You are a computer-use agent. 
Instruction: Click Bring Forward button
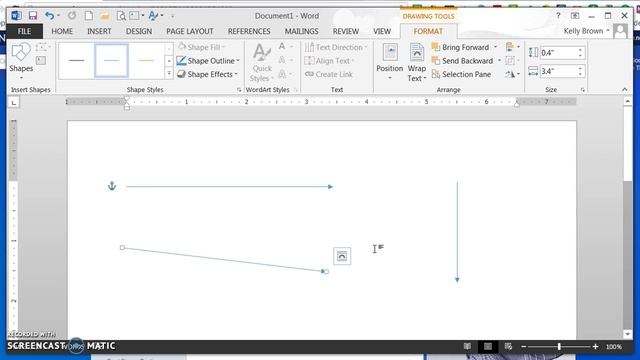[x=461, y=47]
